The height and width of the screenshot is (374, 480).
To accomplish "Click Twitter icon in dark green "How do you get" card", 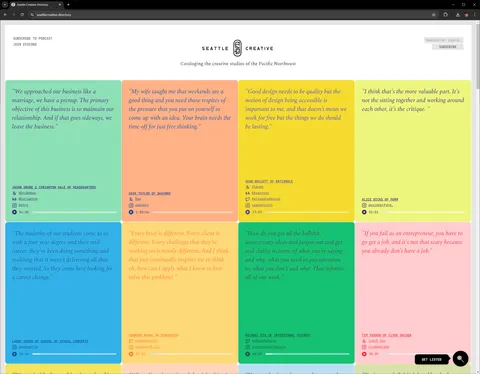I will (x=248, y=341).
